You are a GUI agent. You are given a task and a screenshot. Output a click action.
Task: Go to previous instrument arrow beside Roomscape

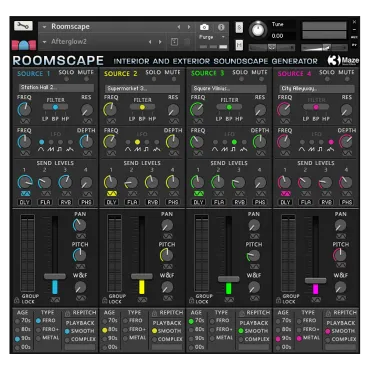coord(179,27)
